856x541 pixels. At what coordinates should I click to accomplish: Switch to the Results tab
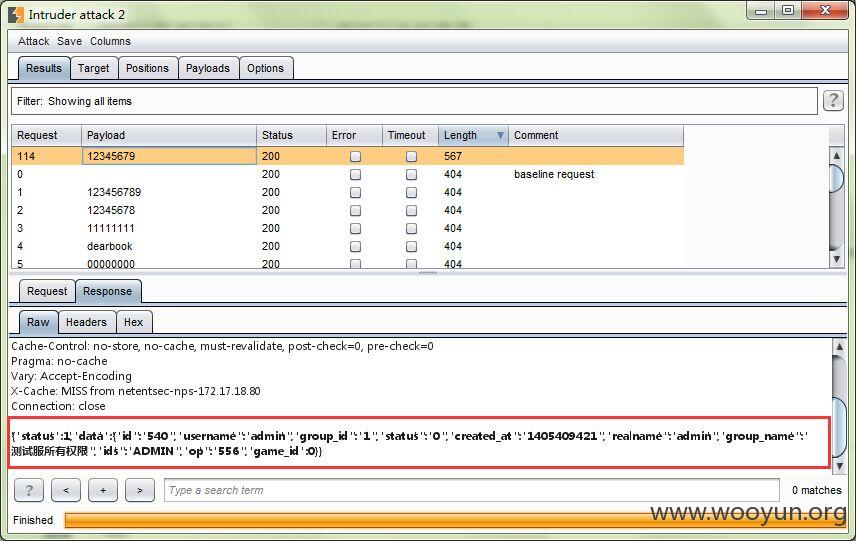pyautogui.click(x=44, y=68)
